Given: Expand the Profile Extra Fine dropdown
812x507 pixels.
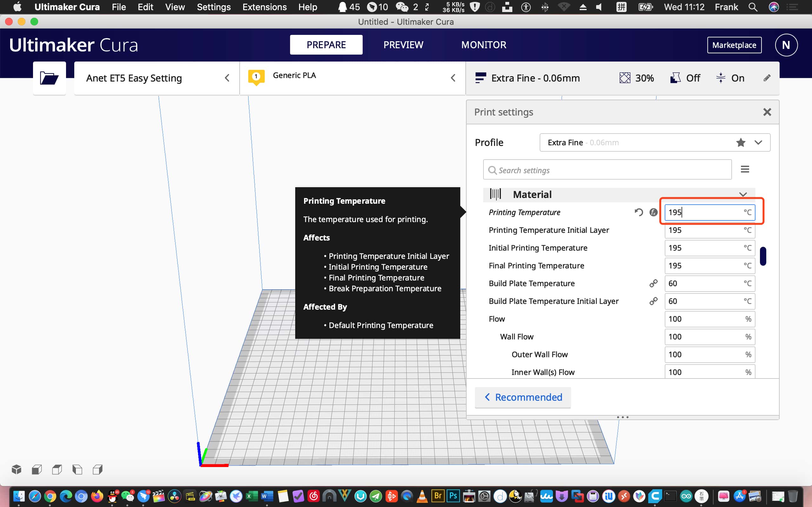Looking at the screenshot, I should (x=758, y=142).
